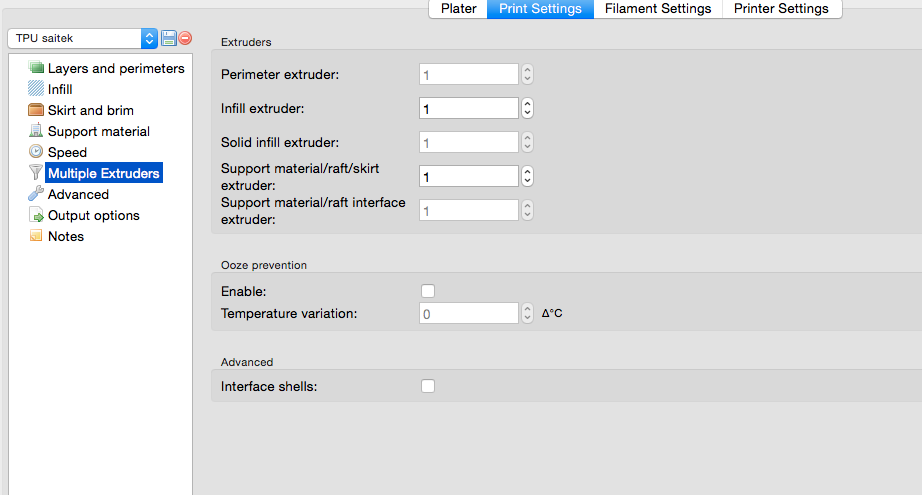Click the save preset floppy disk icon
Image resolution: width=922 pixels, height=495 pixels.
click(x=169, y=38)
